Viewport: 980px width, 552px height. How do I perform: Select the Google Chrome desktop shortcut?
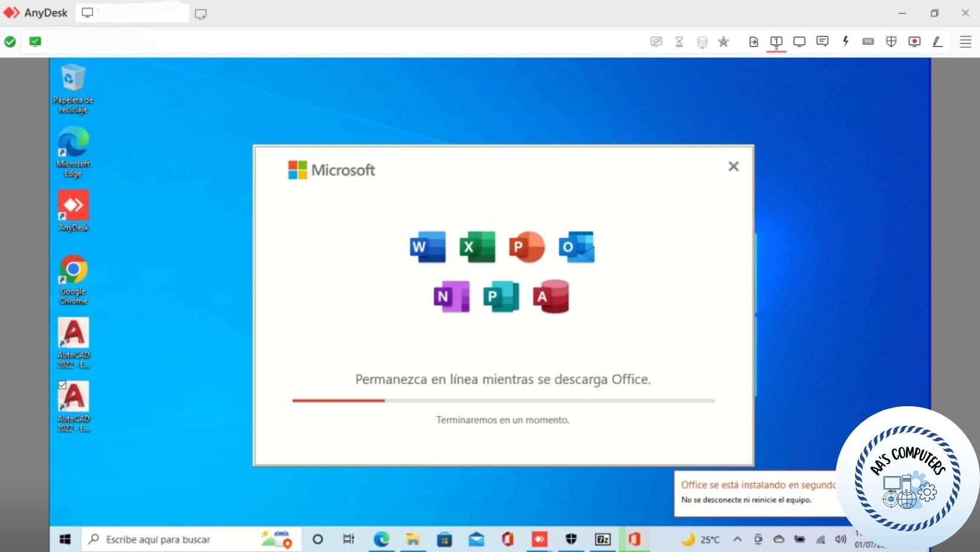point(73,280)
